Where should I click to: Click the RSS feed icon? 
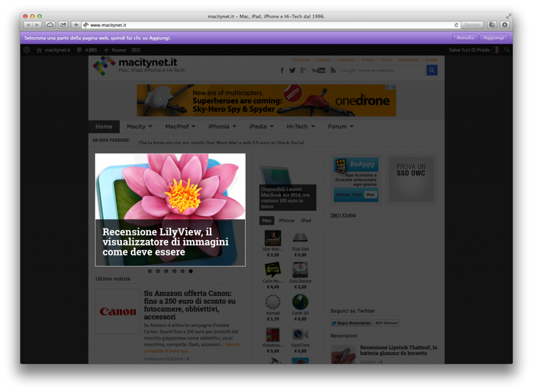[333, 70]
